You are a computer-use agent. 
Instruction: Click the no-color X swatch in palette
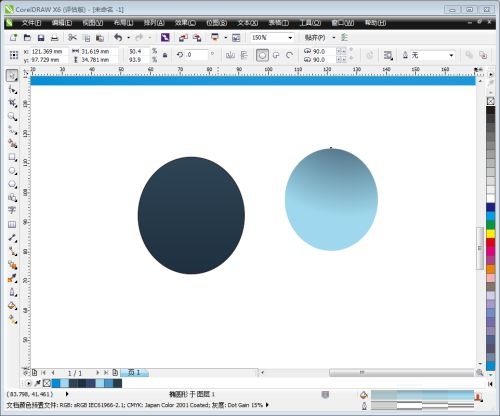[491, 101]
